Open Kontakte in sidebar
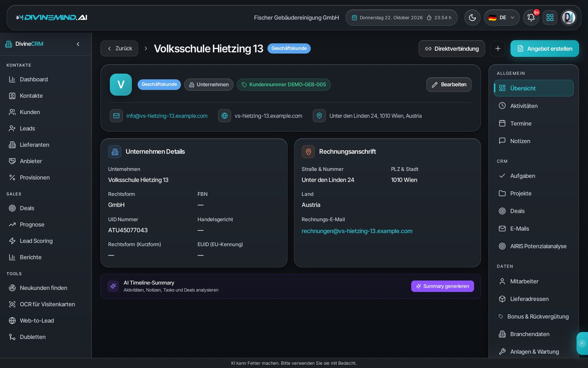The width and height of the screenshot is (588, 368). coord(46,96)
